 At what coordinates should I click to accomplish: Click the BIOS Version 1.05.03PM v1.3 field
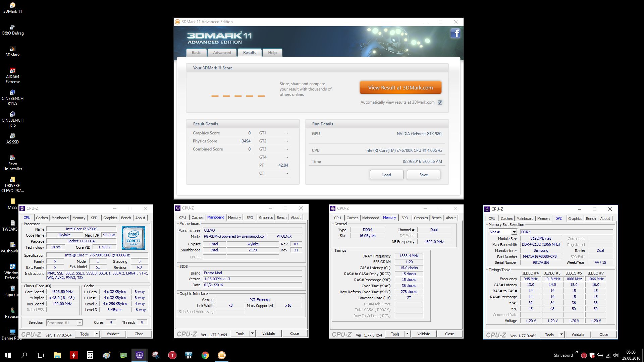(253, 279)
